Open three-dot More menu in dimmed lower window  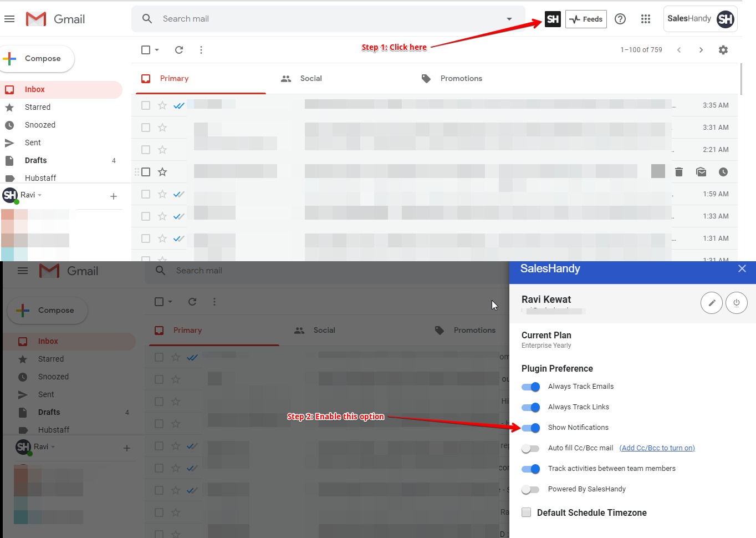point(214,302)
